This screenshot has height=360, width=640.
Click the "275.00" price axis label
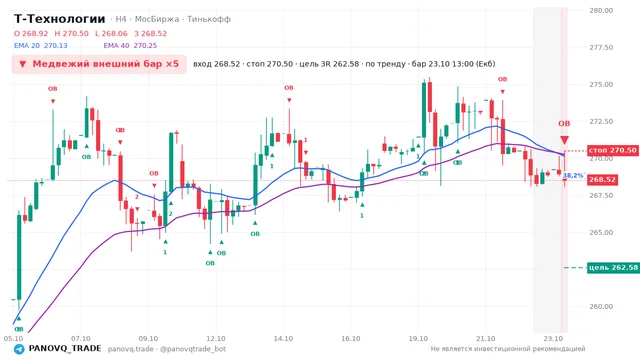(x=601, y=84)
